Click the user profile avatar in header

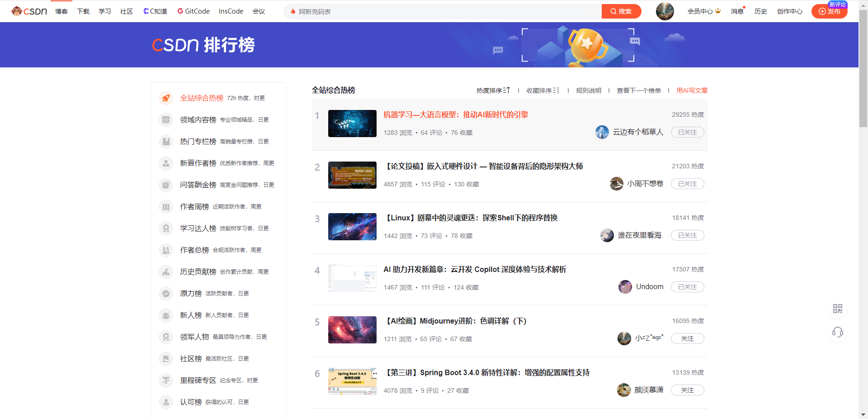coord(665,11)
